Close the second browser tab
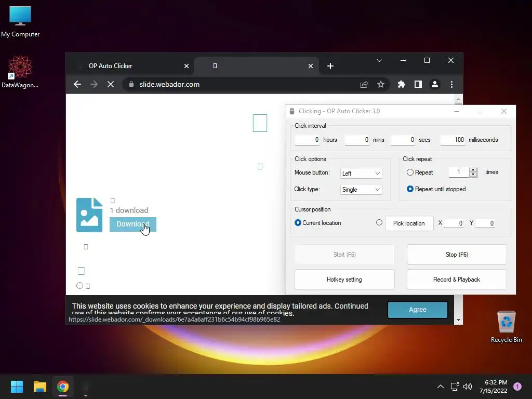 (x=311, y=66)
